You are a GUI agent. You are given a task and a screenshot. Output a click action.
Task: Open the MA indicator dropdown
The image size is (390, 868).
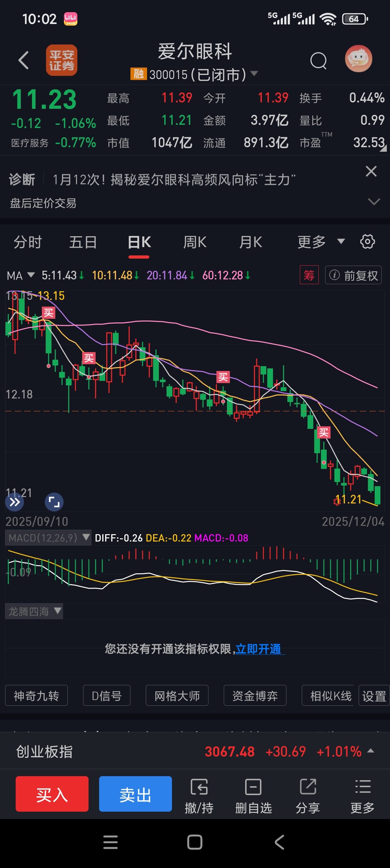point(20,276)
